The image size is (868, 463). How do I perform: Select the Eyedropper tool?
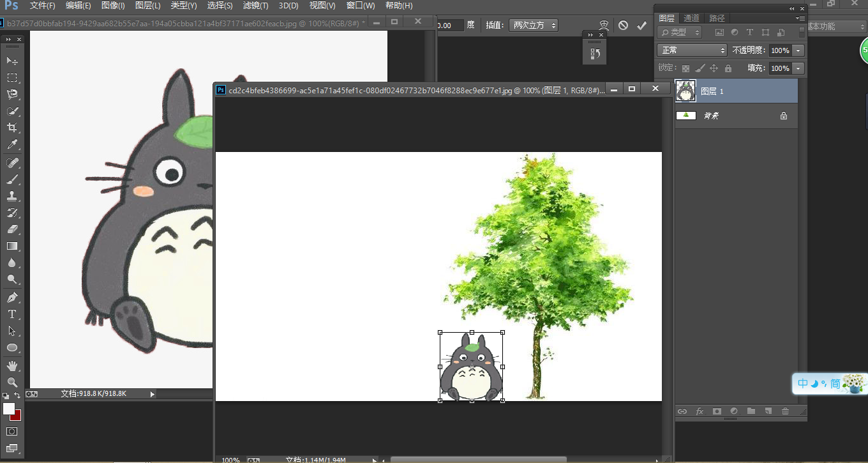(x=12, y=145)
